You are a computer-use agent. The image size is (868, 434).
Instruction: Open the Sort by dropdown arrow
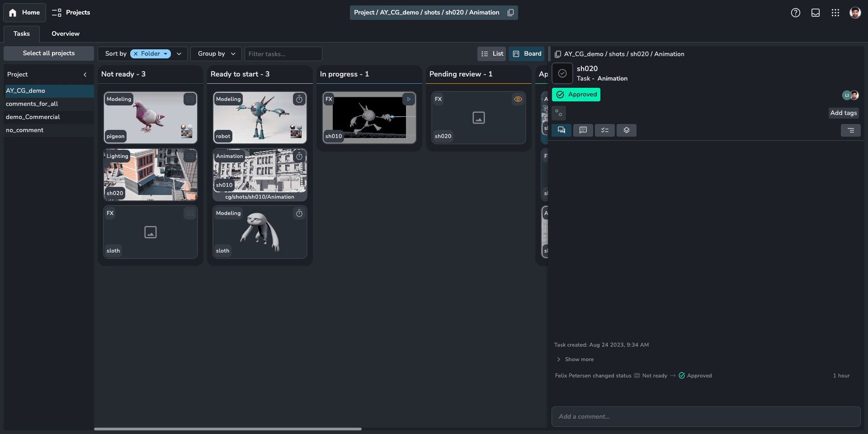coord(179,54)
